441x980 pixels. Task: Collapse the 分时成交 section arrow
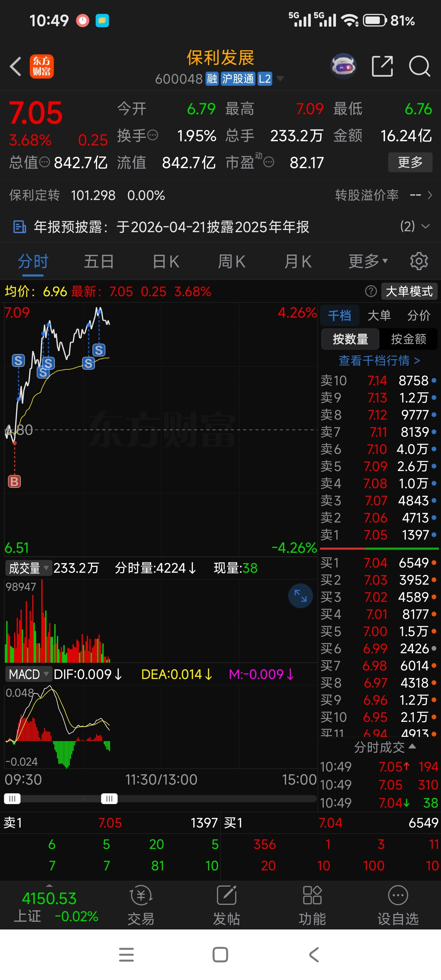coord(412,746)
